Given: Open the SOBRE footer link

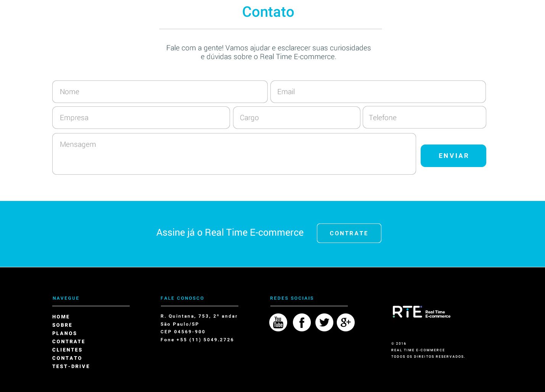Looking at the screenshot, I should (62, 325).
